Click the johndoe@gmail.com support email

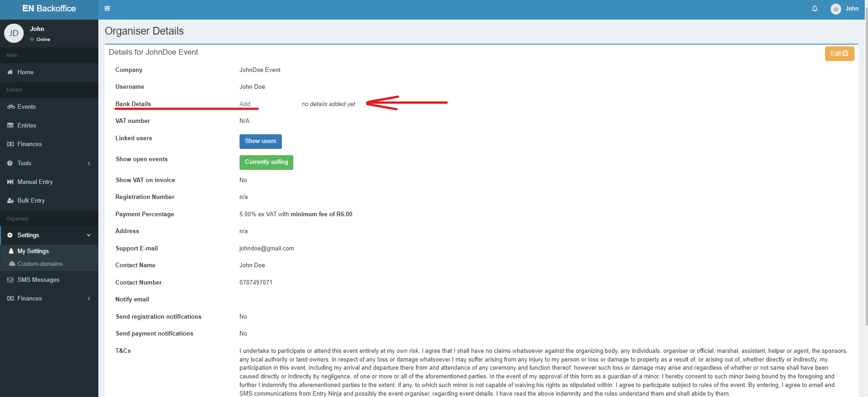[x=267, y=249]
